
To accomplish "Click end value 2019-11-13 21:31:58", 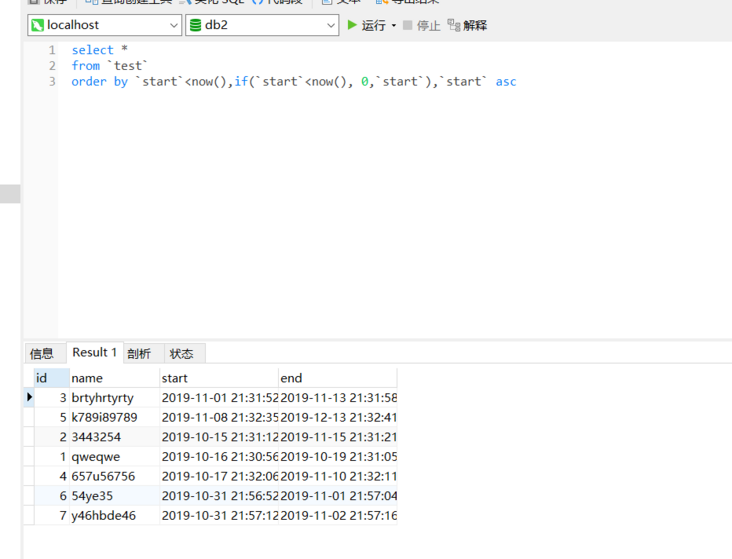I will (x=338, y=398).
